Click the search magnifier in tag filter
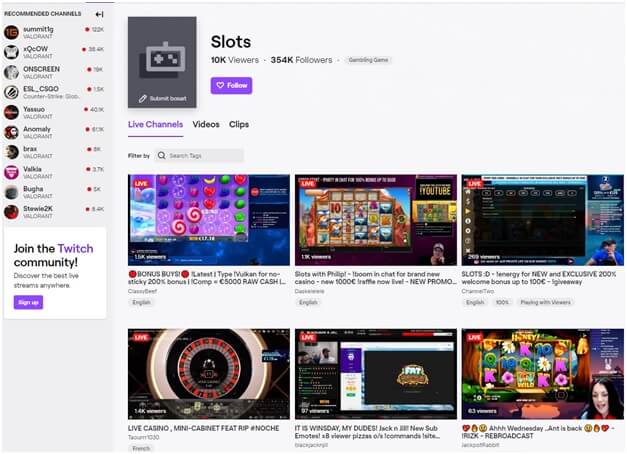Image resolution: width=627 pixels, height=454 pixels. 161,156
